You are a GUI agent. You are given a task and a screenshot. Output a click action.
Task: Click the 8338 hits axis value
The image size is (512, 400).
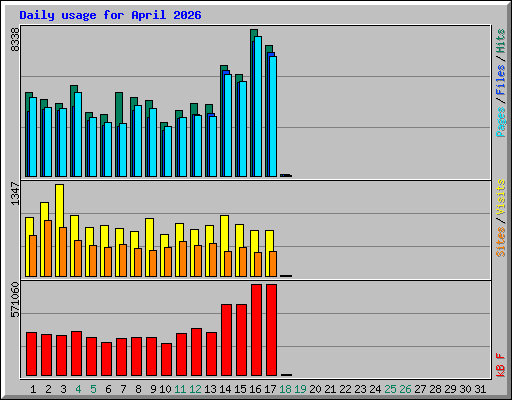pyautogui.click(x=15, y=39)
